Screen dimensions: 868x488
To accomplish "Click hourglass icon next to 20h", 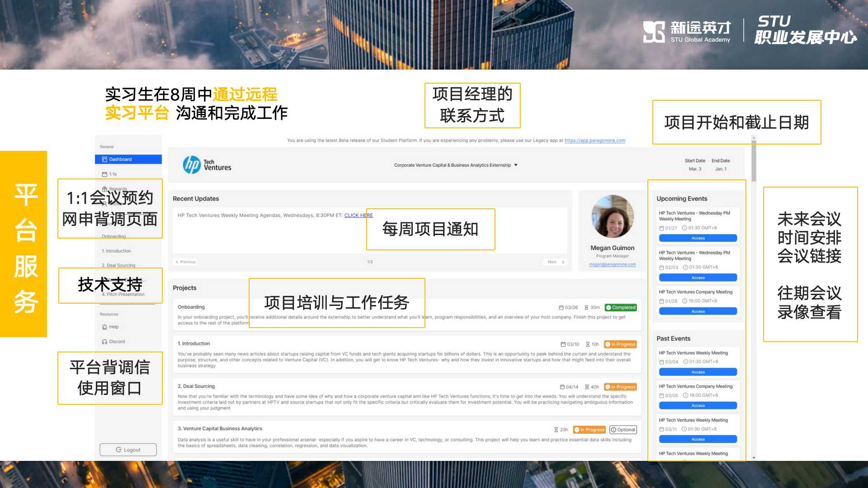I will click(556, 430).
